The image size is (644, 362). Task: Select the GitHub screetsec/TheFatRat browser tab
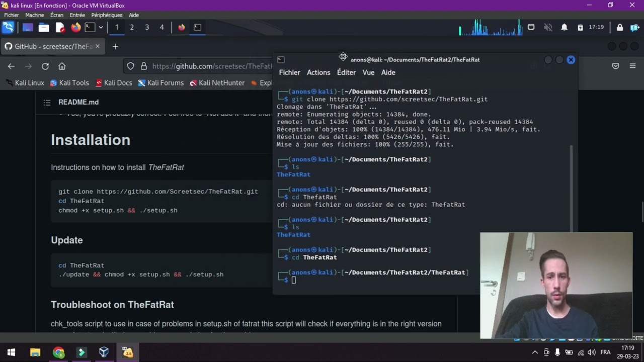click(x=52, y=46)
